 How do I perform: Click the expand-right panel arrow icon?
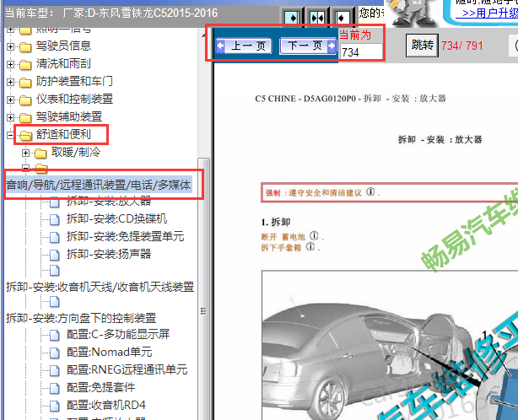click(x=292, y=17)
